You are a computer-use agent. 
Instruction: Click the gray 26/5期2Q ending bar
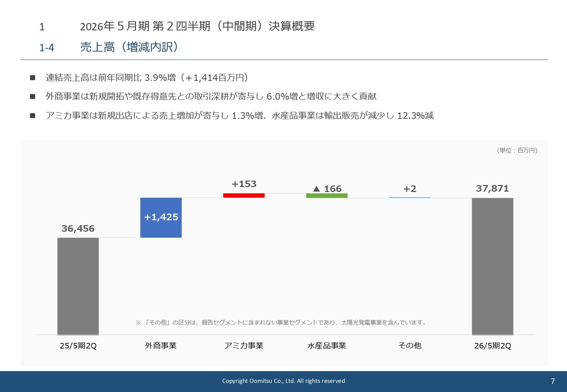[x=492, y=266]
